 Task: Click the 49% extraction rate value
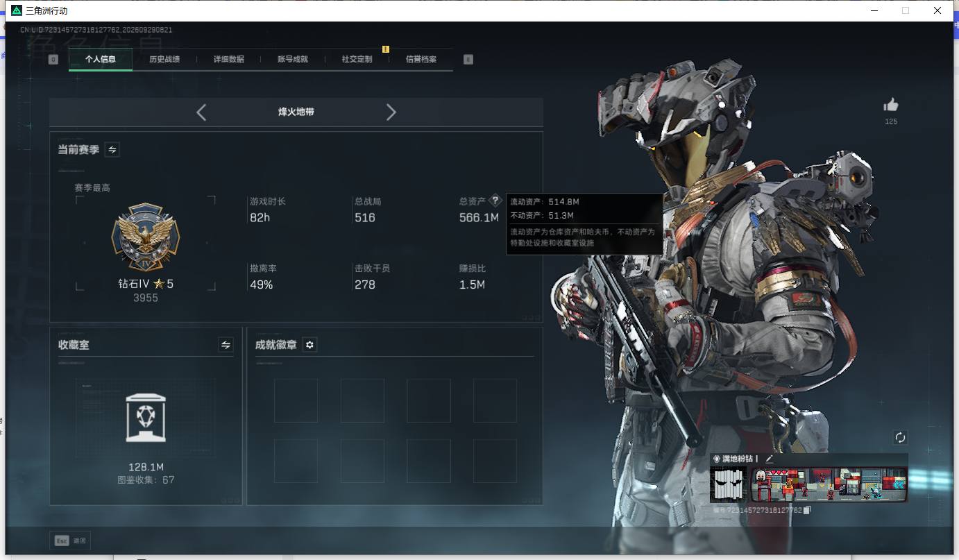click(262, 285)
